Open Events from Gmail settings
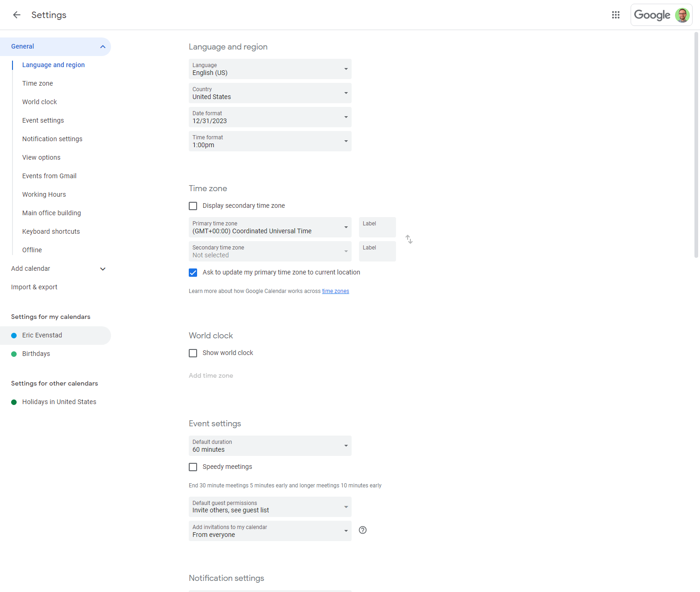Viewport: 700px width, 592px height. pos(50,176)
